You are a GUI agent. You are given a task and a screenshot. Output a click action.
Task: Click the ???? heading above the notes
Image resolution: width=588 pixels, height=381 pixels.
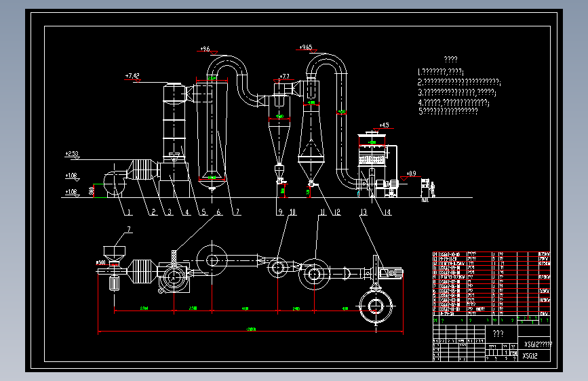pyautogui.click(x=450, y=59)
